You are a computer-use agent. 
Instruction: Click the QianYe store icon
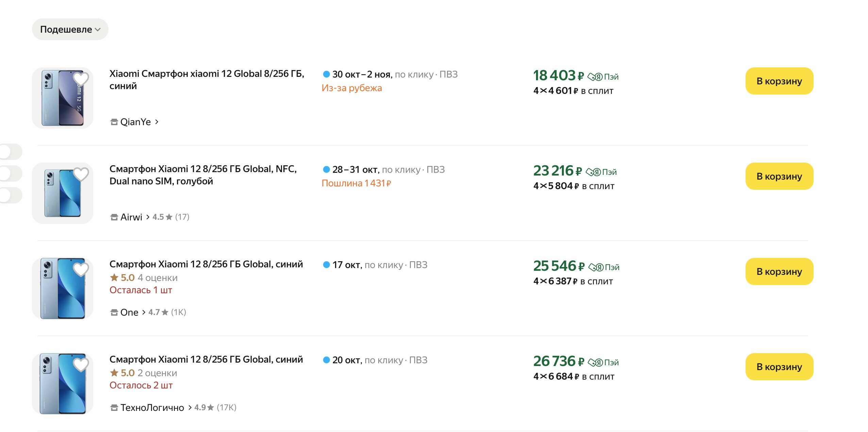click(114, 122)
